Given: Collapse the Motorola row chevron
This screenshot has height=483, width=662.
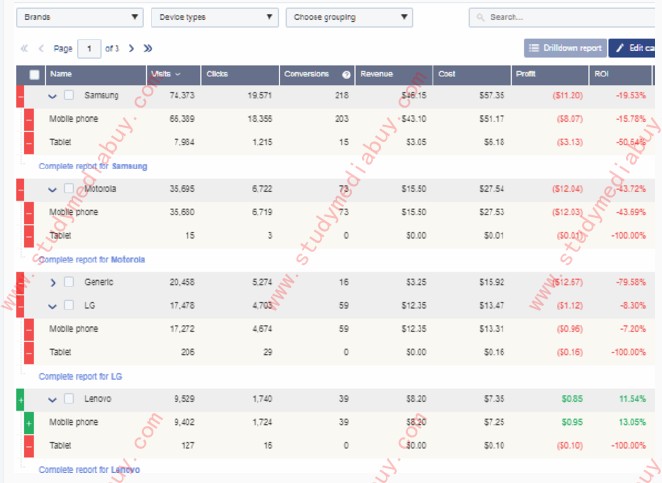Looking at the screenshot, I should (52, 190).
